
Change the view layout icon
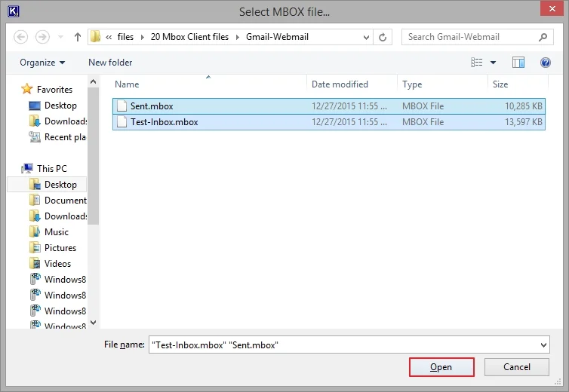pyautogui.click(x=476, y=63)
